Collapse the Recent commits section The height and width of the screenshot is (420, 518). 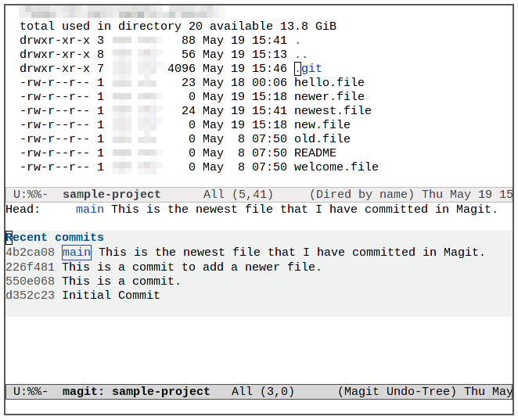tap(55, 237)
